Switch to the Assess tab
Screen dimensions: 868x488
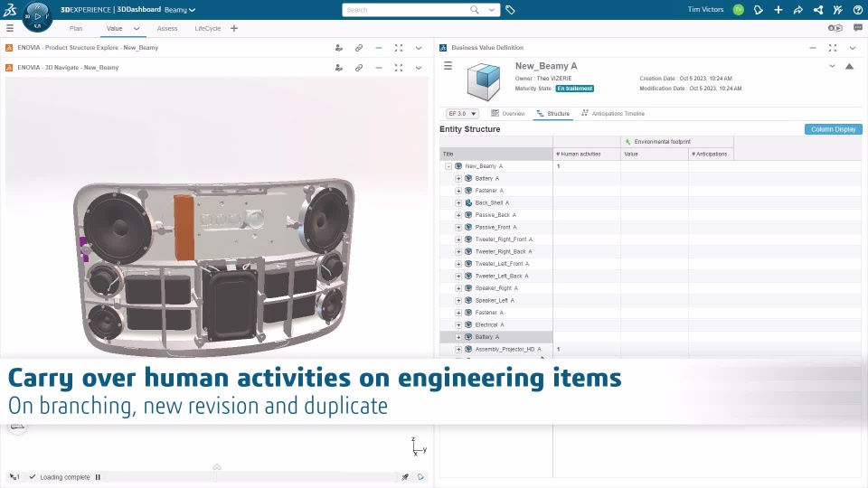167,28
